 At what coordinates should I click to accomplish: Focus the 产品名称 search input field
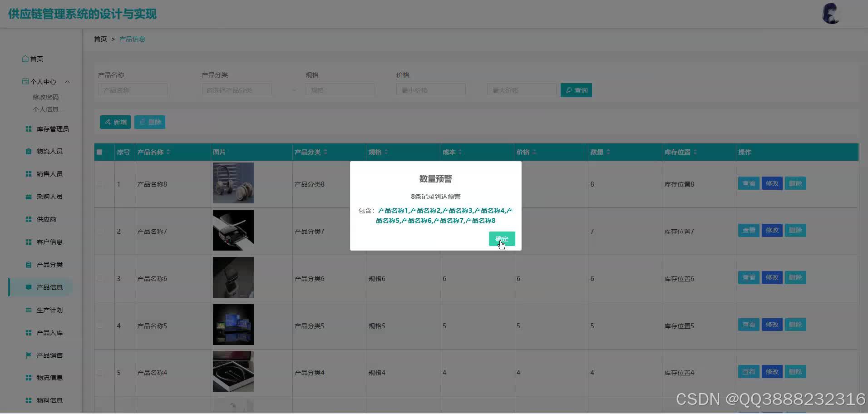click(x=133, y=90)
